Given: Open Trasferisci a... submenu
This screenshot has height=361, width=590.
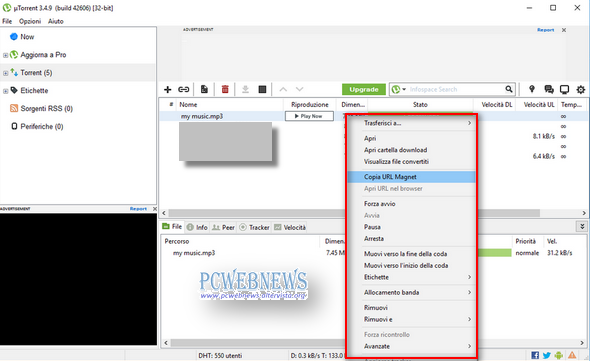Looking at the screenshot, I should point(411,123).
